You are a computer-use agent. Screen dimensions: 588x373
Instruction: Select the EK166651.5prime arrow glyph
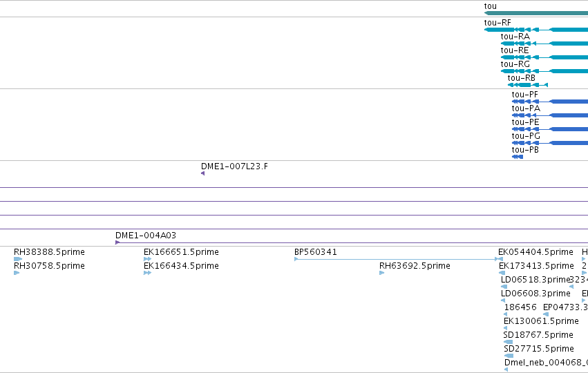tap(147, 259)
